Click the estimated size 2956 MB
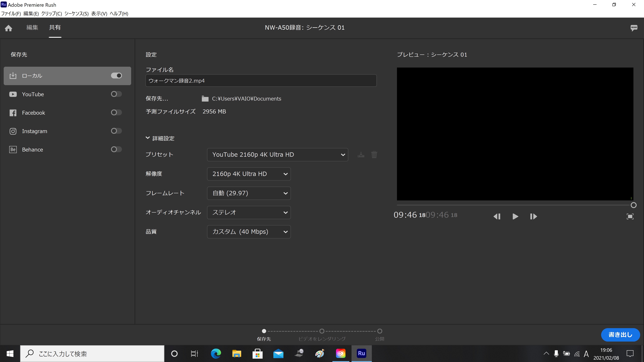 point(214,111)
